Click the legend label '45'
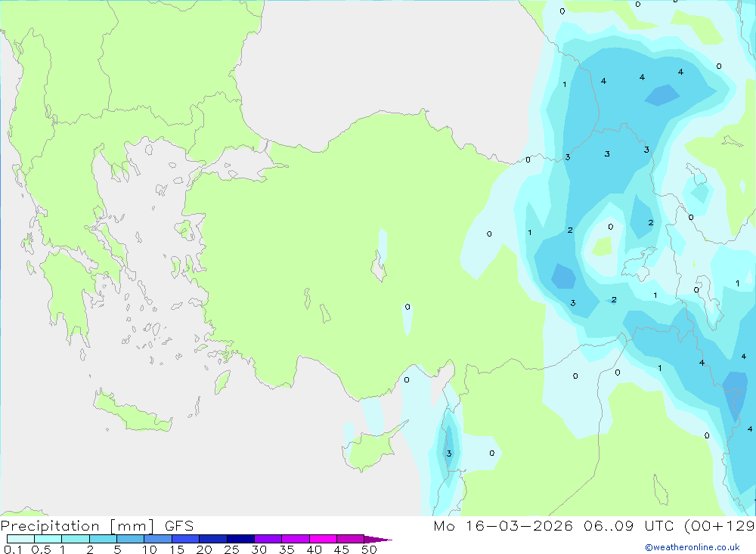The width and height of the screenshot is (756, 554). coord(342,549)
